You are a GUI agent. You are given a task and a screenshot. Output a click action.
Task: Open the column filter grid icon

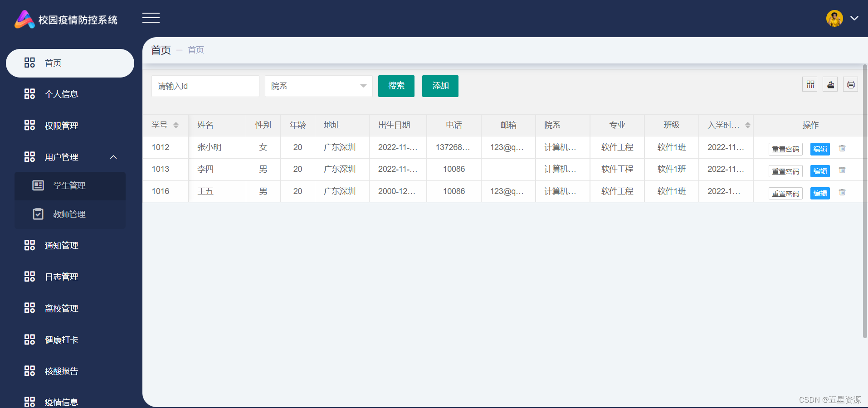(x=810, y=84)
